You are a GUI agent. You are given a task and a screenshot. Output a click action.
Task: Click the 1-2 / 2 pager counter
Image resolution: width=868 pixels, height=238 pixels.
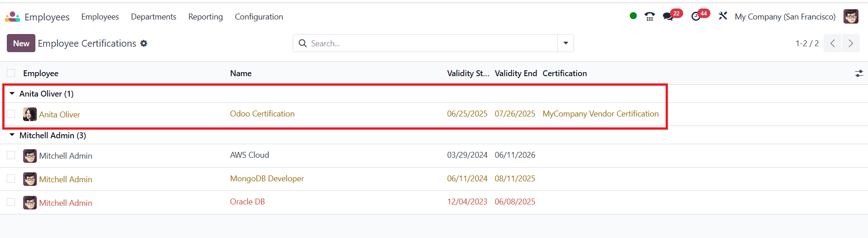(807, 44)
